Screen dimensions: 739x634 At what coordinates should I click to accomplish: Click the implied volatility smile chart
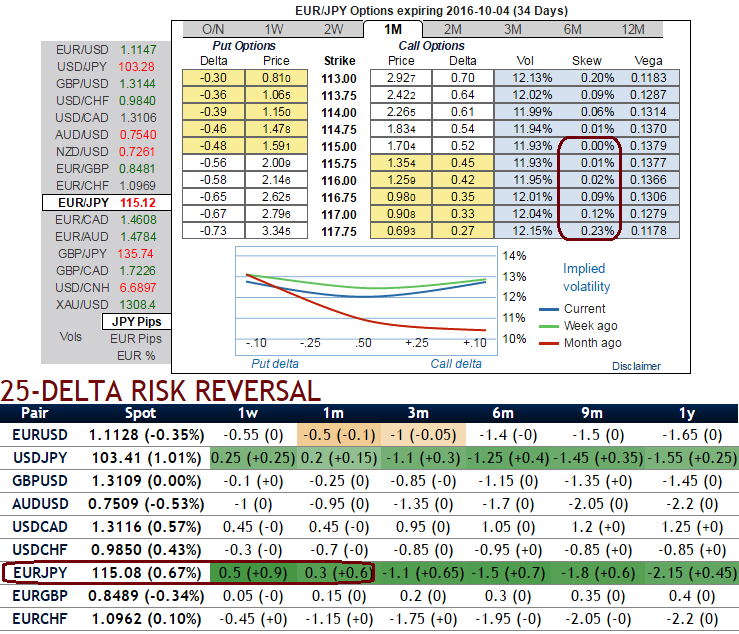pos(366,300)
